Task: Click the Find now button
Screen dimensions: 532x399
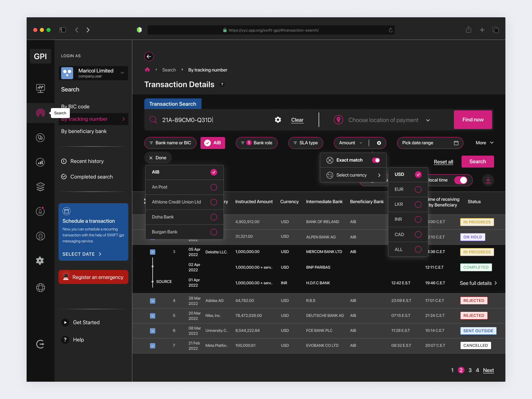Action: [x=472, y=120]
